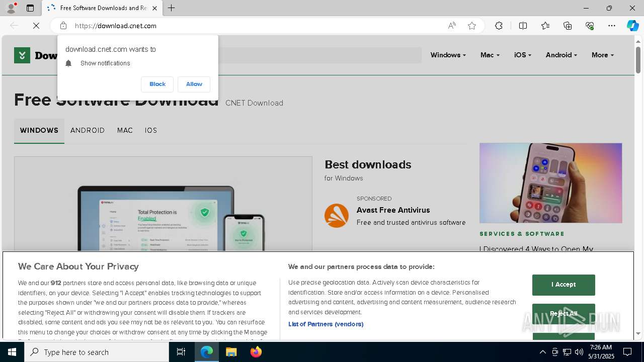Open the 'I Discovered 4 Ways' article

(536, 248)
